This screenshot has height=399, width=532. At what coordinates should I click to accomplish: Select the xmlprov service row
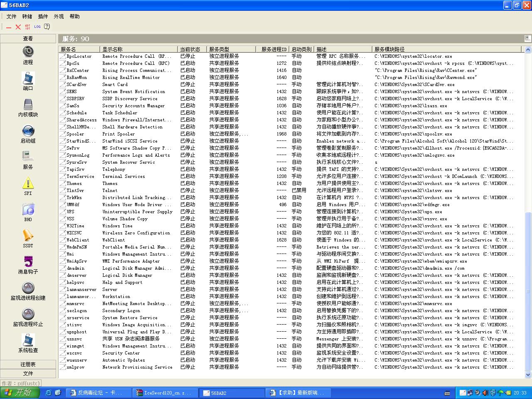point(290,367)
